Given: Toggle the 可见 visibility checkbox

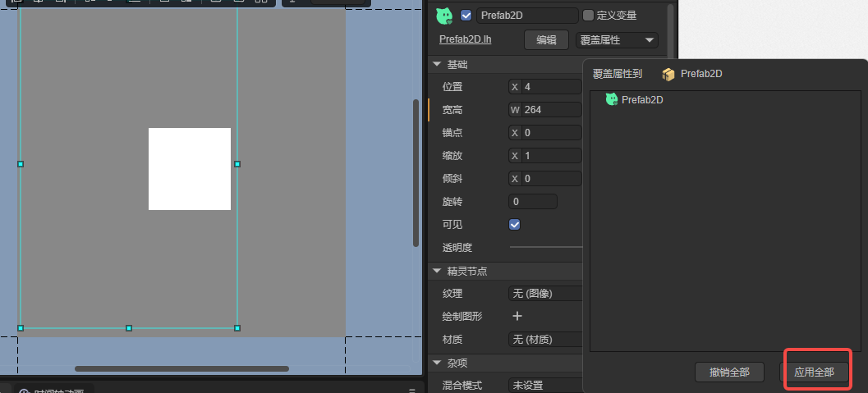Looking at the screenshot, I should 515,224.
